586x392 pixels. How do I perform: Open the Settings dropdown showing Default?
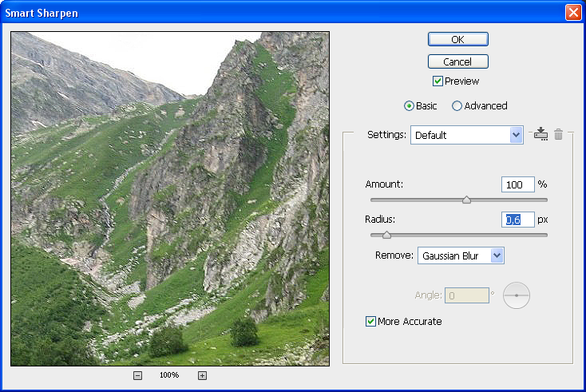point(467,136)
